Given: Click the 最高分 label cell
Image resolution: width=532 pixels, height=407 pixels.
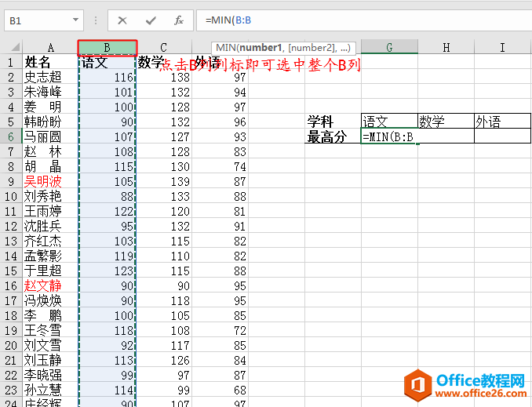Looking at the screenshot, I should click(x=333, y=136).
